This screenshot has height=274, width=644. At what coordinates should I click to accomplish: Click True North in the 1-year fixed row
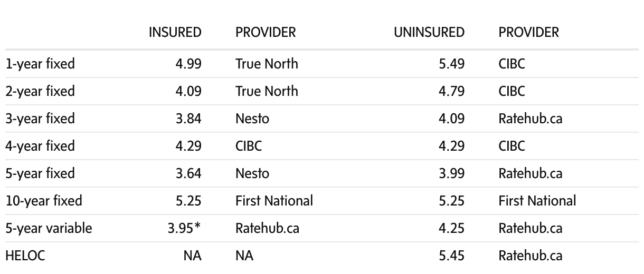[x=267, y=64]
